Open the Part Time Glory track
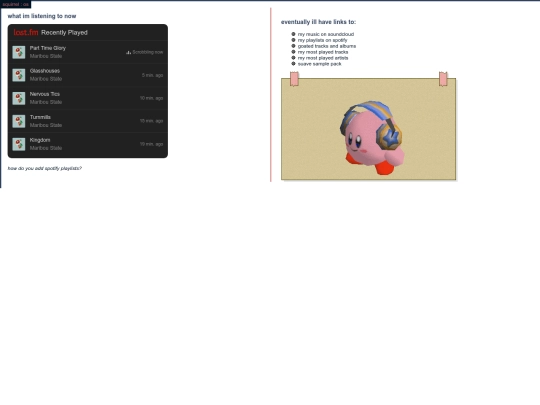Screen dimensions: 540x405 coord(48,48)
